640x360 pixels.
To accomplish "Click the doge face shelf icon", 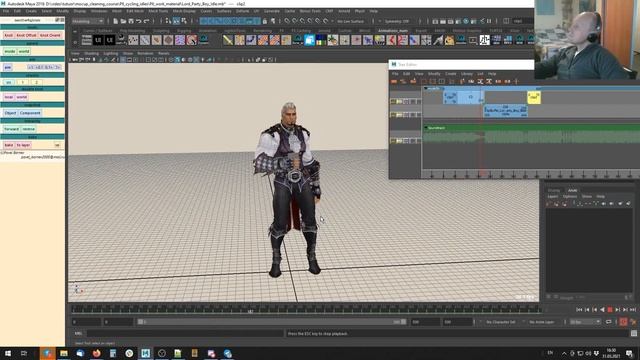I will (449, 40).
